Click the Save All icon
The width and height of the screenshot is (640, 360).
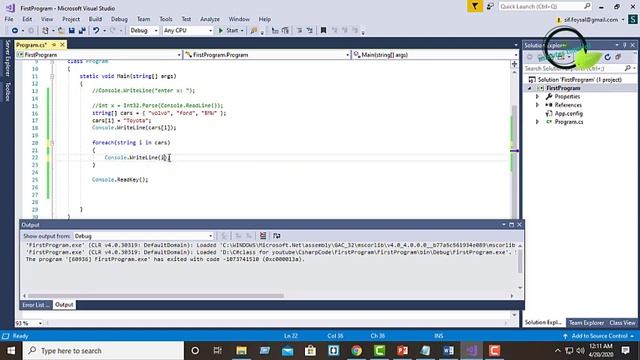tap(82, 31)
